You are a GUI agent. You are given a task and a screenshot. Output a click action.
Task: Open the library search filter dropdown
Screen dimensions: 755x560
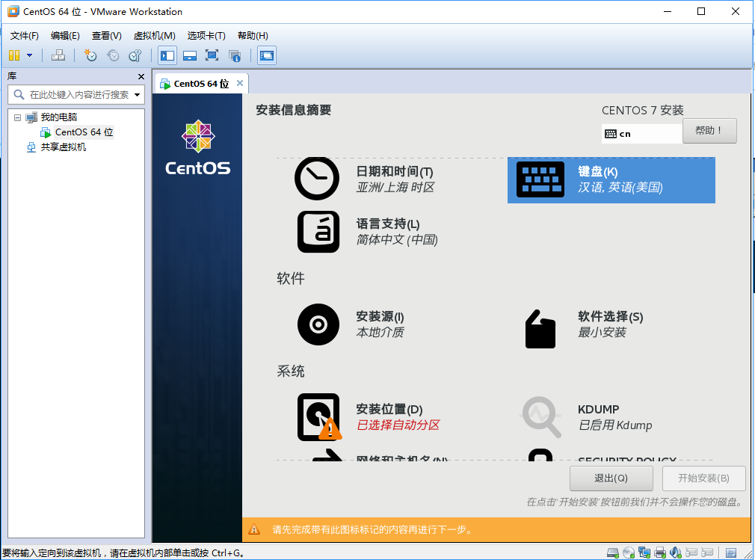[x=138, y=95]
